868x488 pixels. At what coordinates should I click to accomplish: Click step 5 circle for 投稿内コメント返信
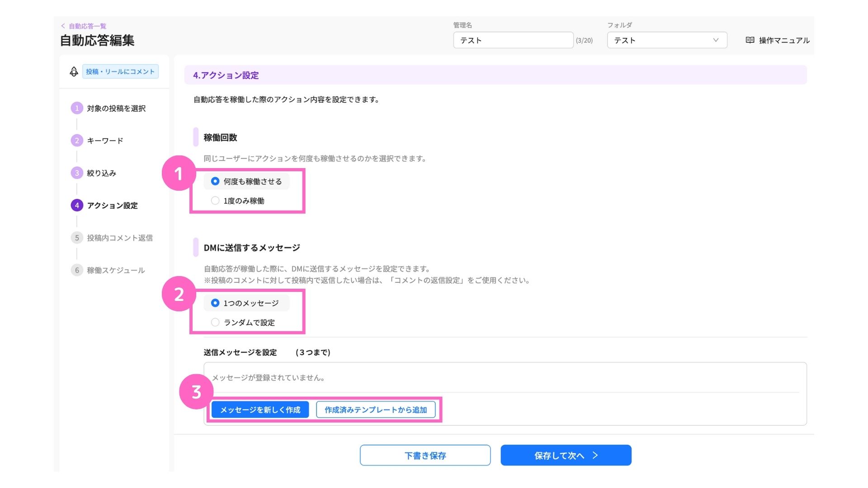[x=77, y=238]
